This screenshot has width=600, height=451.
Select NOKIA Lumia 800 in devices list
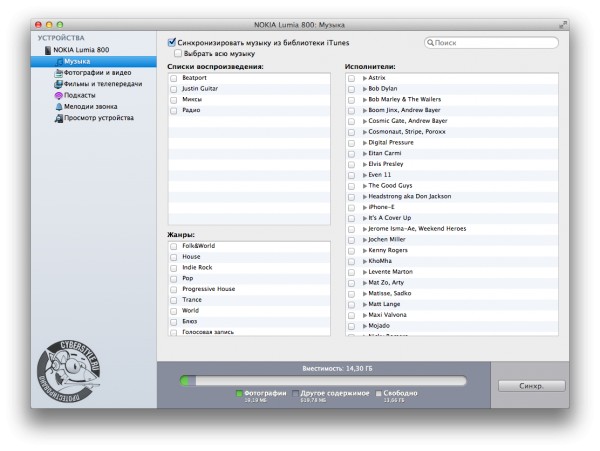coord(81,50)
